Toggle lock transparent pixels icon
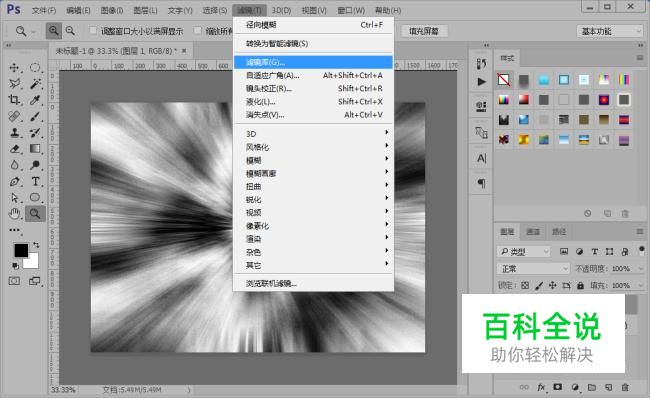This screenshot has height=398, width=650. tap(525, 285)
